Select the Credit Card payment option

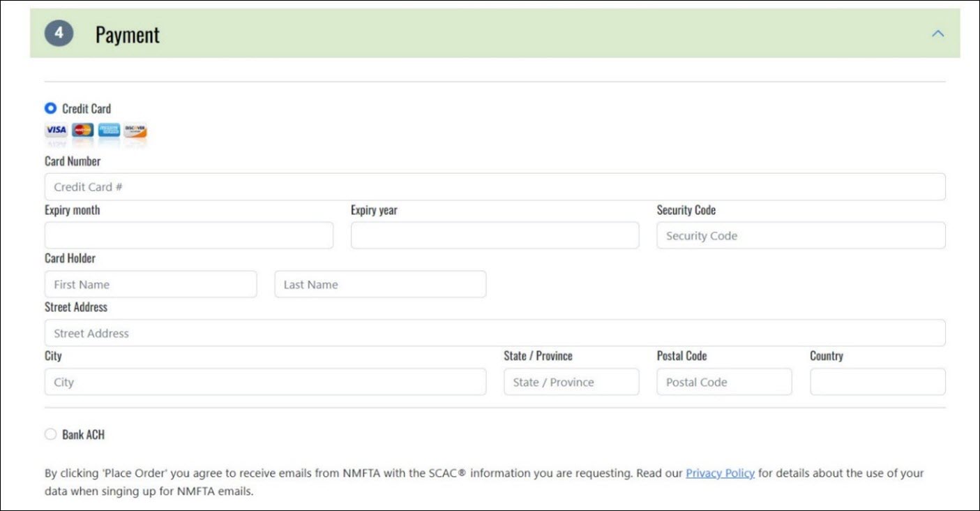pos(50,108)
